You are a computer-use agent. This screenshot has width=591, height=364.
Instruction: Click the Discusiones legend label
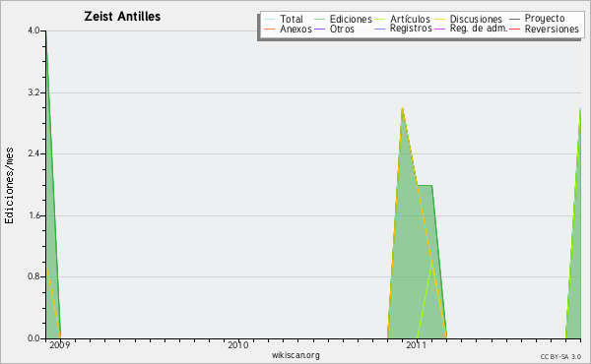pos(476,20)
